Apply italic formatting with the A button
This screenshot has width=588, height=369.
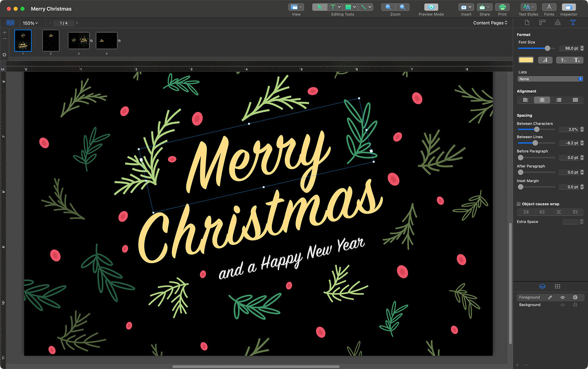(545, 60)
